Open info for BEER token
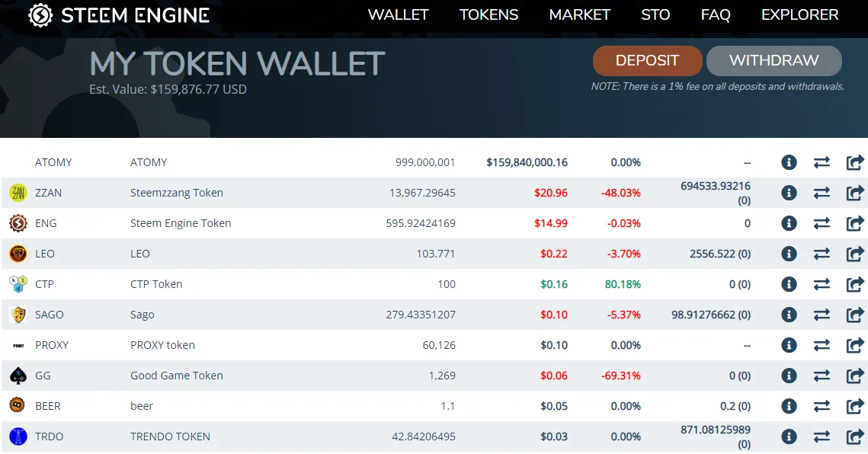868x454 pixels. 789,406
